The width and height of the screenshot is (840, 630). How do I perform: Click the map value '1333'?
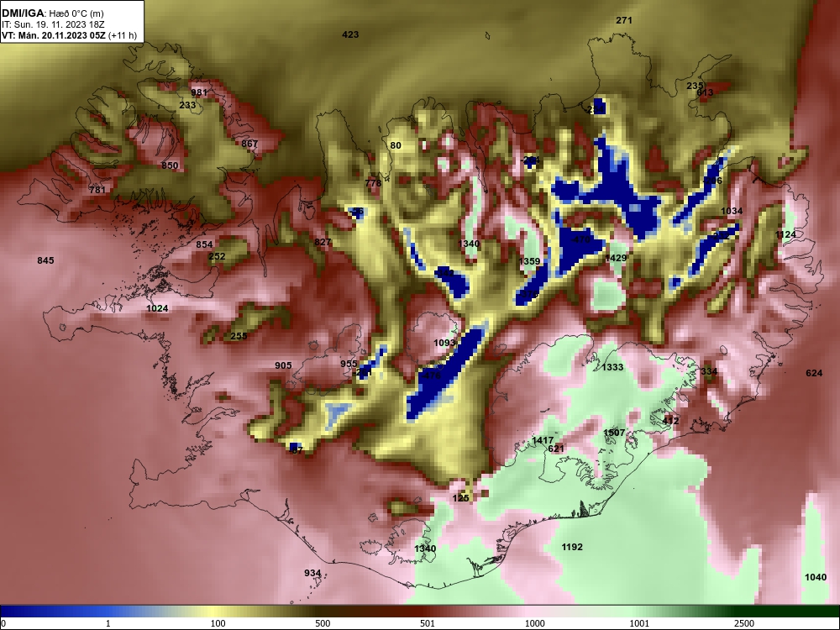pos(612,367)
